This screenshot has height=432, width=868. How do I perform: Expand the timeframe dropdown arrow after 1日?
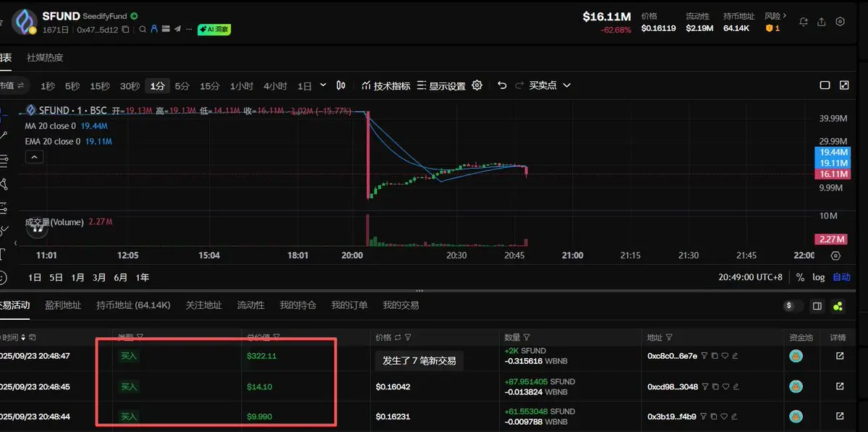point(323,85)
